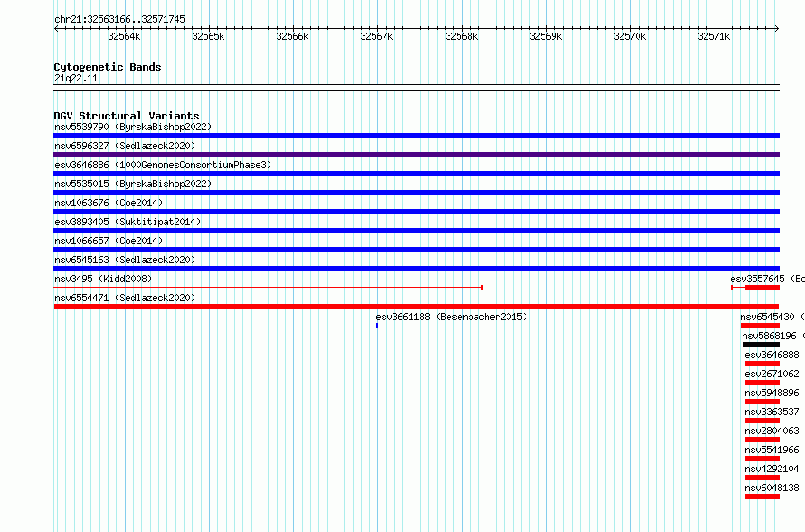
Task: Click the blue bar under nsv6545163
Action: click(x=416, y=269)
